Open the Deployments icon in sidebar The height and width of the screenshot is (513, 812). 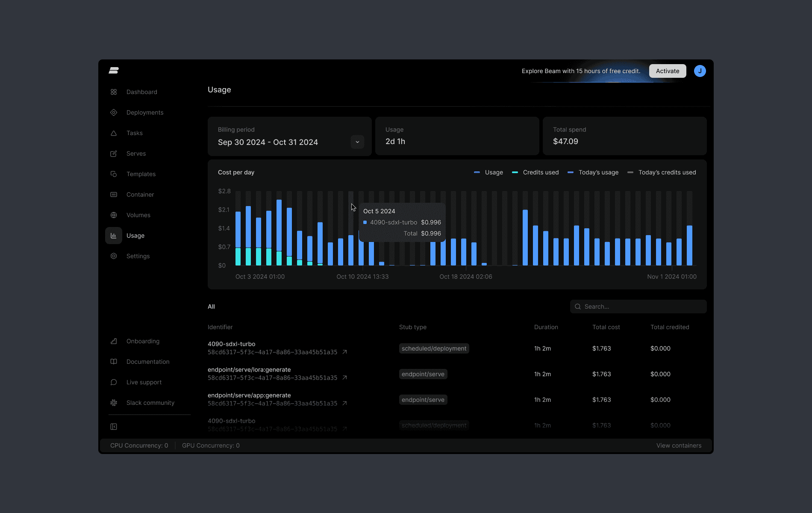click(x=114, y=112)
